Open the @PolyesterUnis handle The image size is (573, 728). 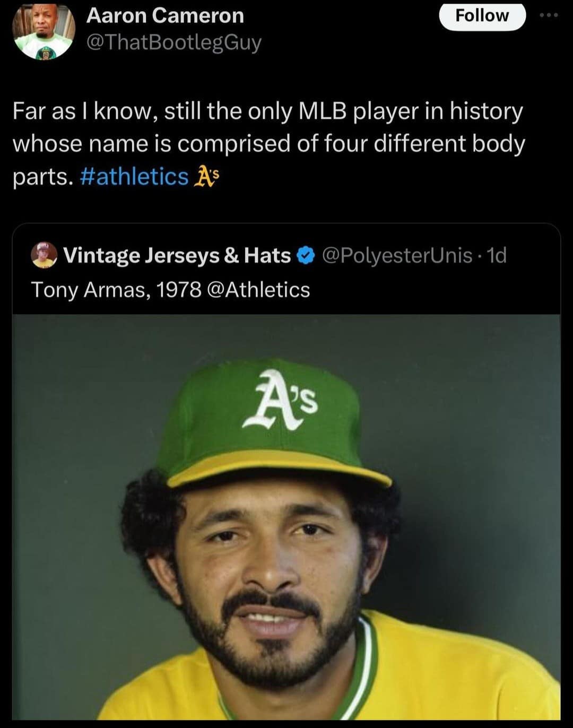pos(397,256)
